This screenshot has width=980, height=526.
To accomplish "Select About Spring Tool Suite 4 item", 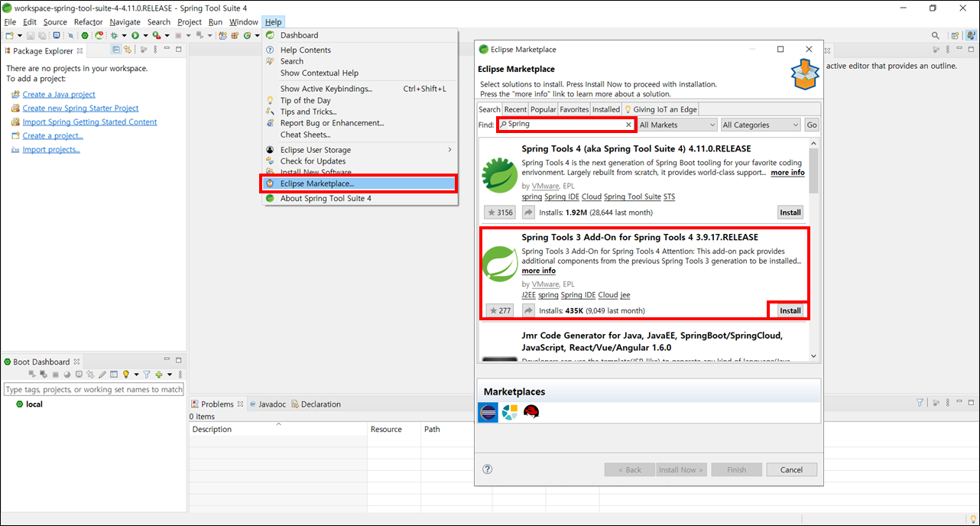I will coord(326,198).
